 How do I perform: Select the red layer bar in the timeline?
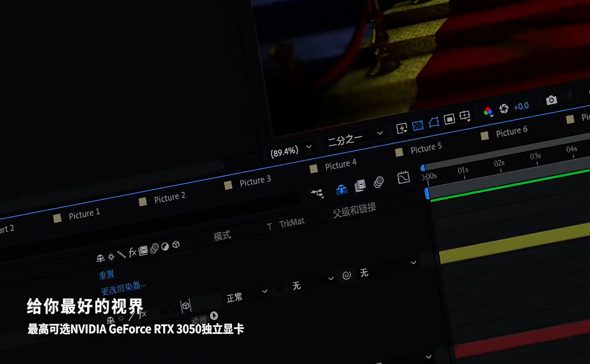tap(522, 340)
